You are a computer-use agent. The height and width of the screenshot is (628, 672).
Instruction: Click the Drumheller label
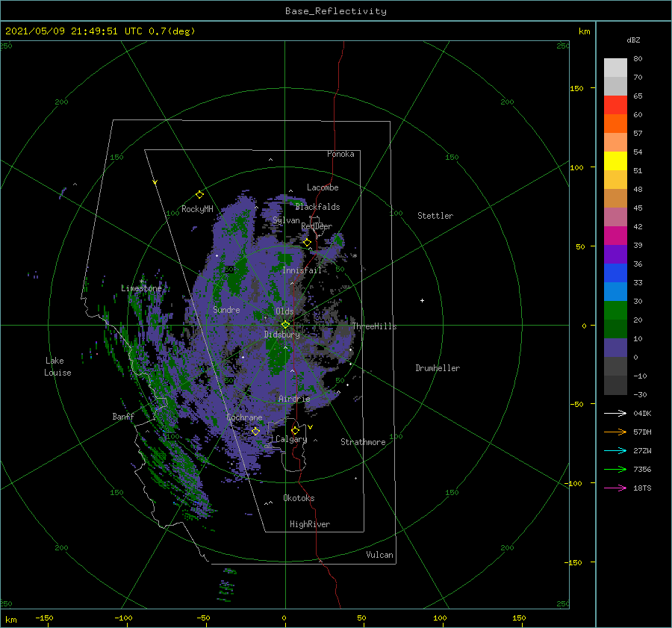(x=438, y=368)
